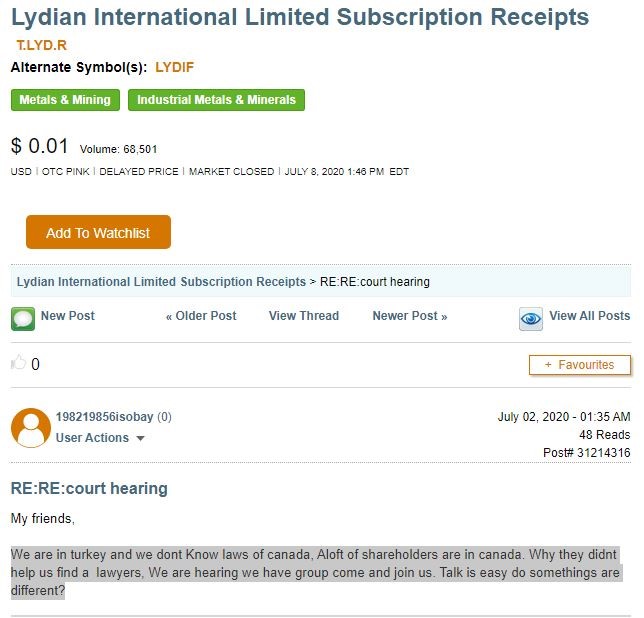Image resolution: width=644 pixels, height=618 pixels.
Task: Open the username 198219856isobay profile
Action: click(104, 417)
